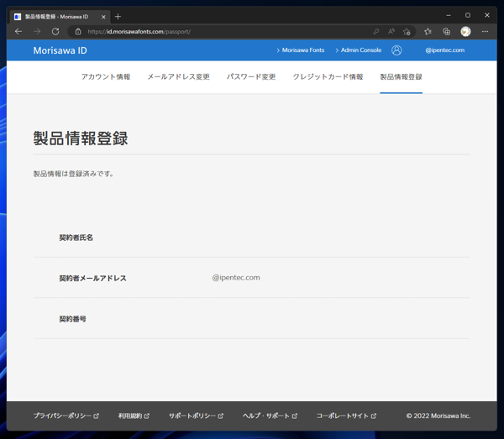The width and height of the screenshot is (504, 439).
Task: Click the 契約者氏名 label
Action: pos(76,238)
